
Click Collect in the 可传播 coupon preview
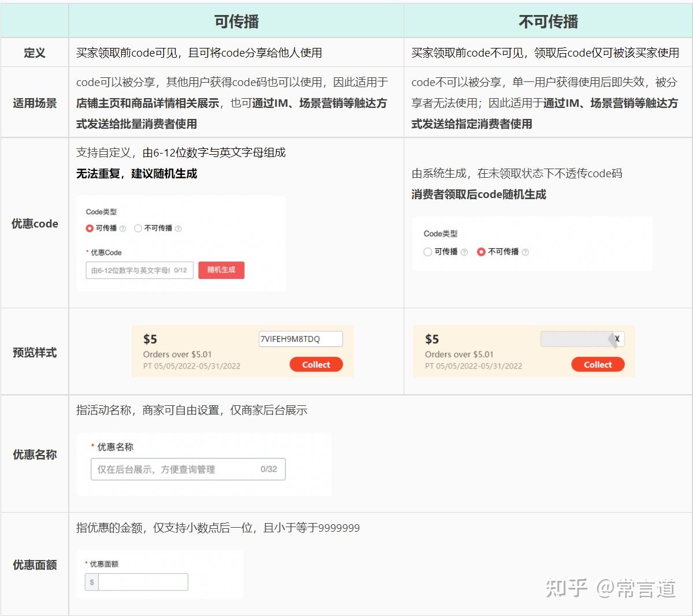click(316, 364)
